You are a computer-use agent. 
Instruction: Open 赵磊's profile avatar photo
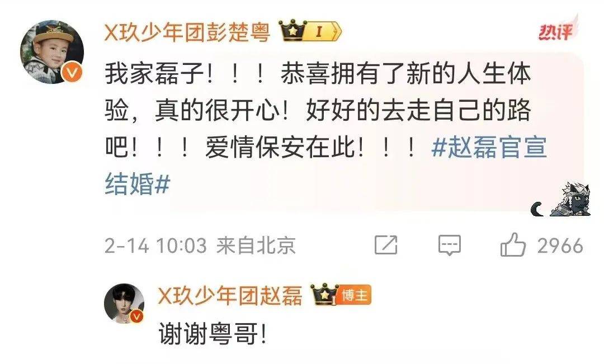pos(124,304)
